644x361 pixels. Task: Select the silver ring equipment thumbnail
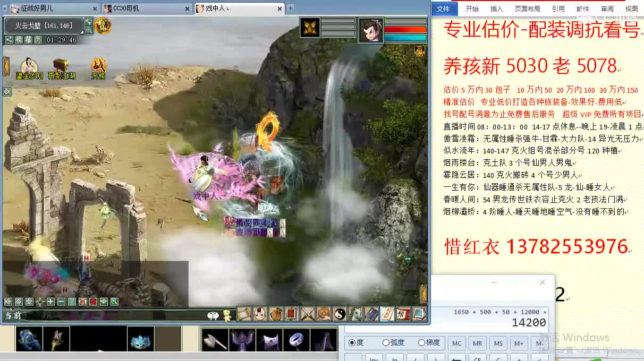(x=296, y=340)
